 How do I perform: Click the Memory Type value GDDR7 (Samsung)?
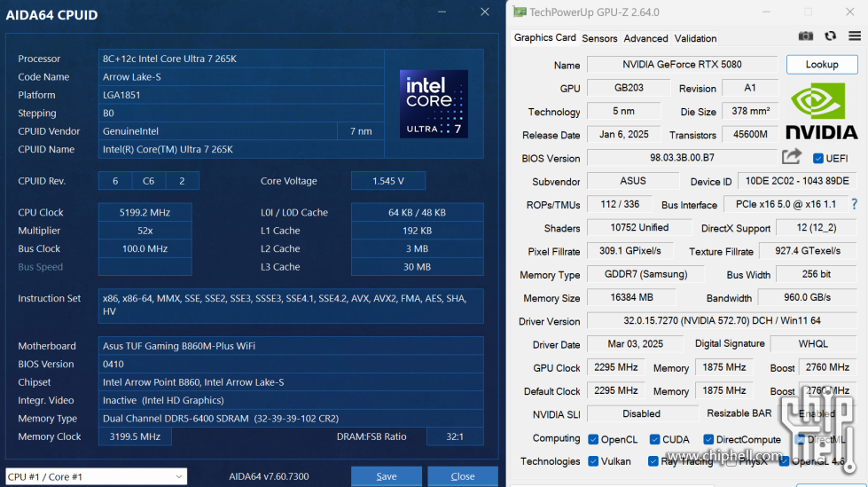pos(645,274)
